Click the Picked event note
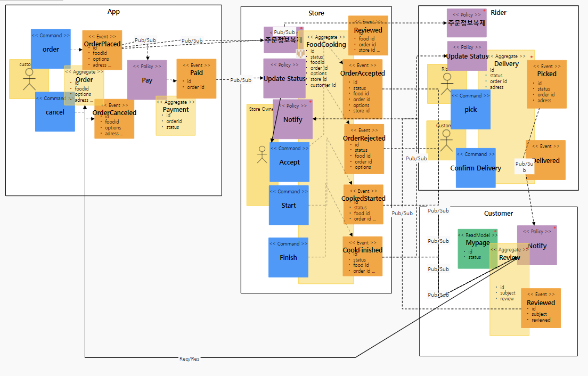 547,84
